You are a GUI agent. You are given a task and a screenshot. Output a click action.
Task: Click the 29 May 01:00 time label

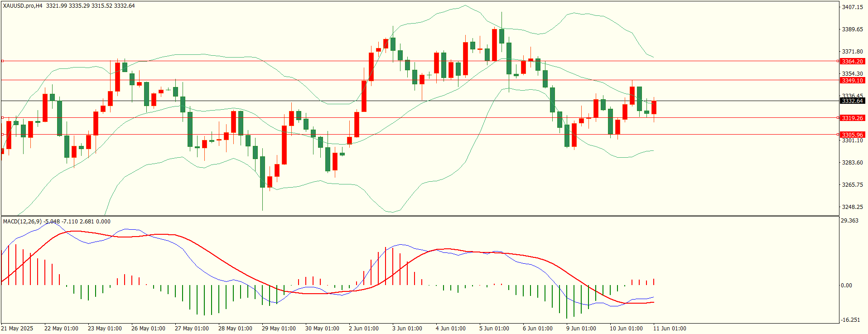[x=279, y=329]
